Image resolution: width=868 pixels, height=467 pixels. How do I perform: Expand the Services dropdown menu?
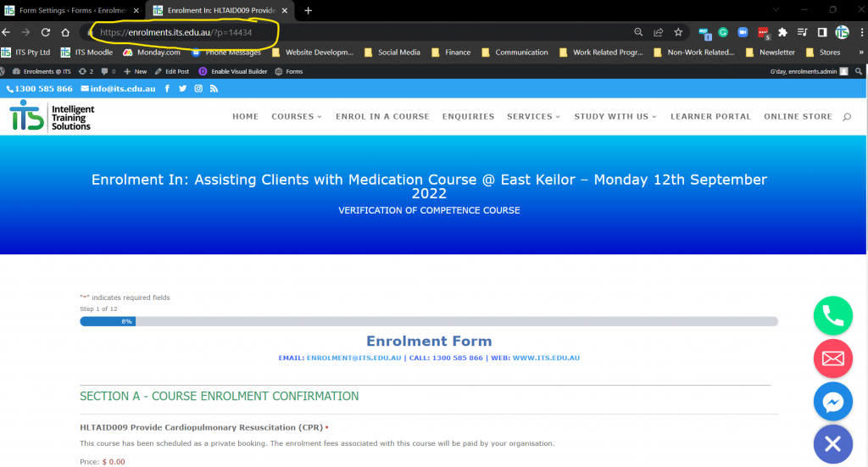coord(534,116)
